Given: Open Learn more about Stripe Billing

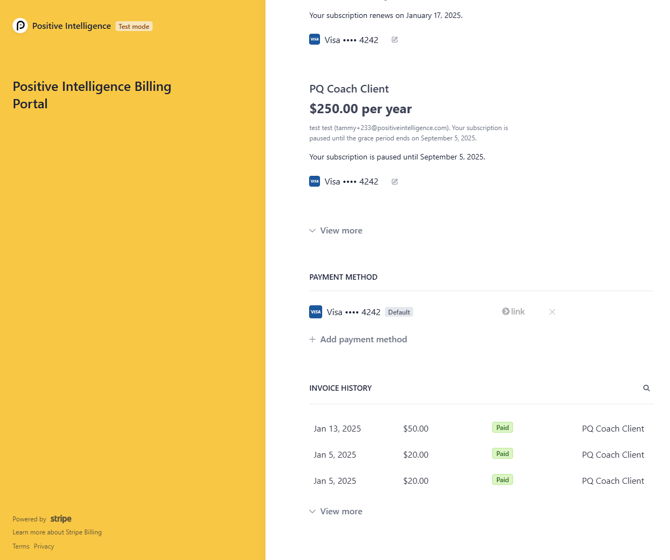Looking at the screenshot, I should point(57,532).
